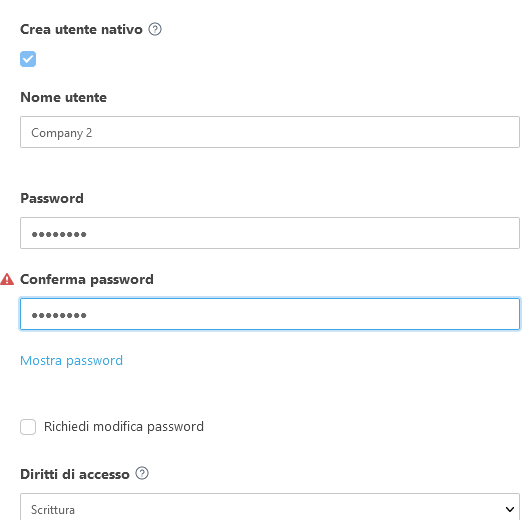Click masked dots in the Password box

[59, 234]
